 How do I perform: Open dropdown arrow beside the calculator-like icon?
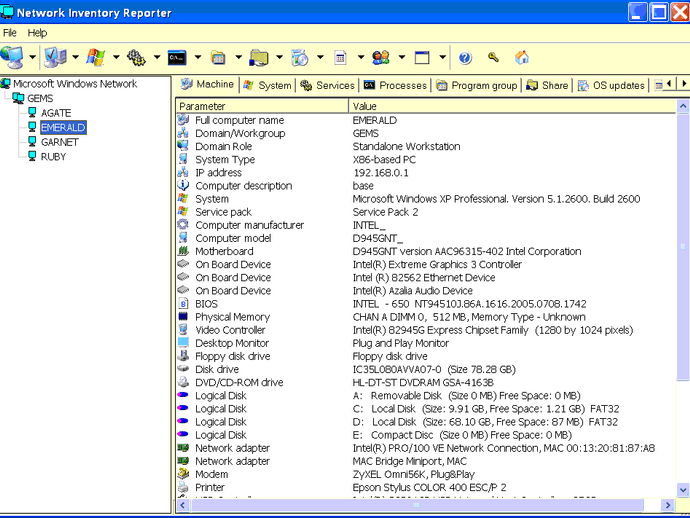tap(361, 57)
